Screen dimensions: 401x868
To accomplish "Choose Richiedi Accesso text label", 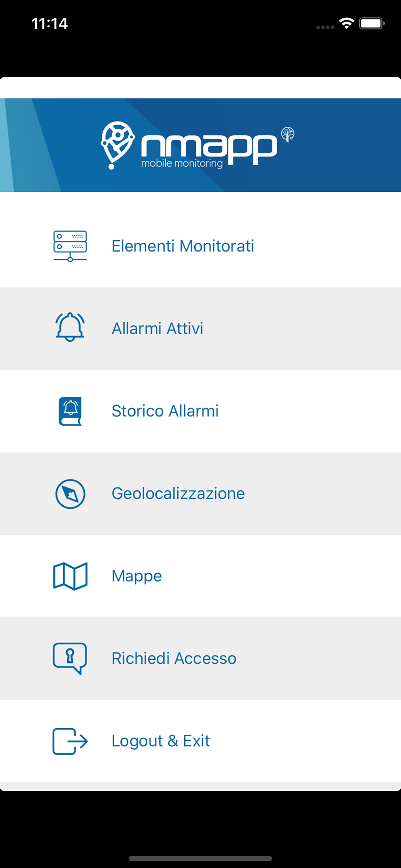I will coord(174,658).
